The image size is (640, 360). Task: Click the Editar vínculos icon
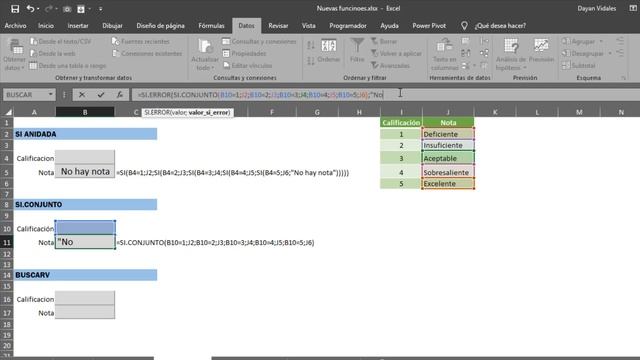(x=226, y=65)
